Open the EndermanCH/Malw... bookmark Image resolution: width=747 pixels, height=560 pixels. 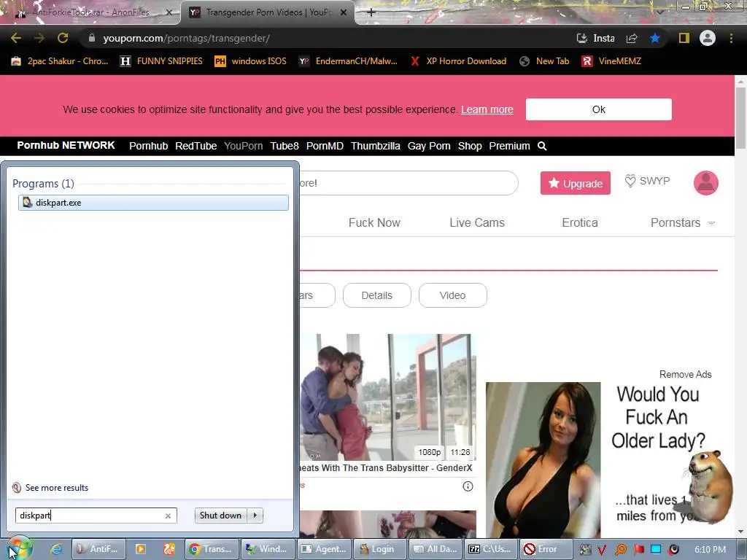pyautogui.click(x=348, y=61)
